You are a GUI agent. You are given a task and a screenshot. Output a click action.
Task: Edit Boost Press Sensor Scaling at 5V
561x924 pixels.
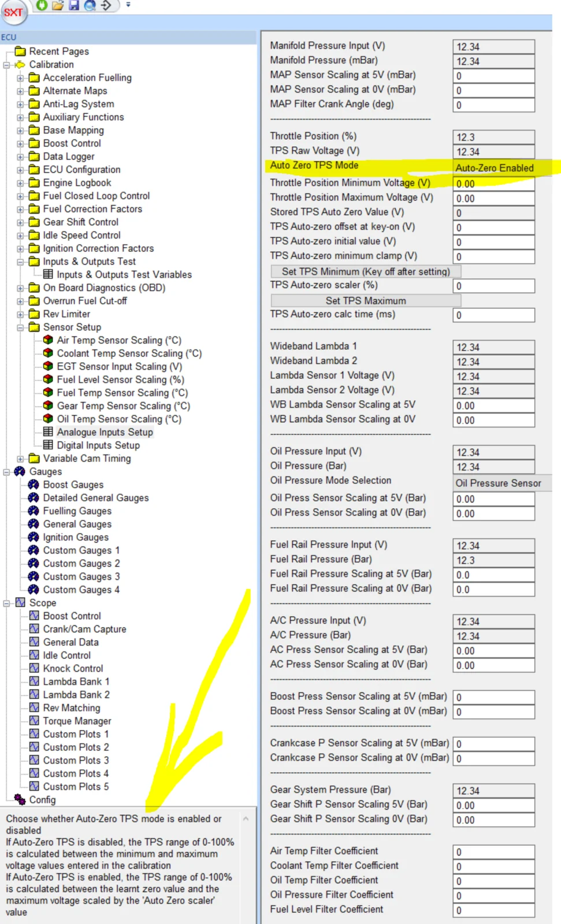[x=494, y=697]
